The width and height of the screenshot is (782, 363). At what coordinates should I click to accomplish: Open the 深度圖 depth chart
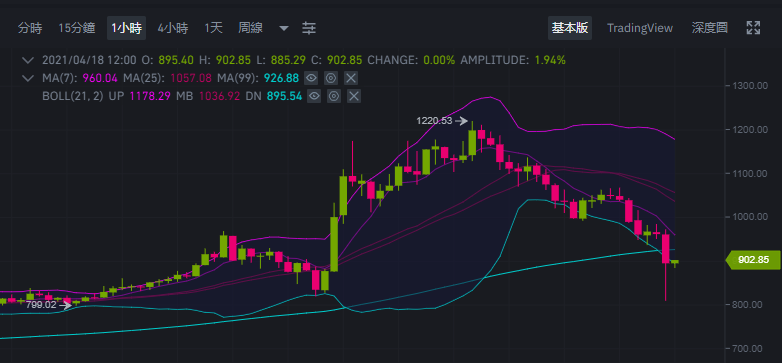(709, 28)
